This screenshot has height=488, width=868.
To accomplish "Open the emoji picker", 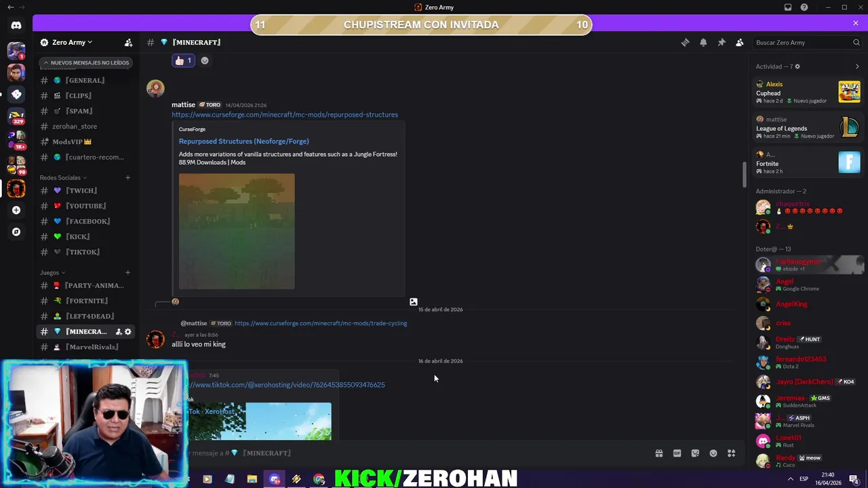I will pyautogui.click(x=713, y=453).
